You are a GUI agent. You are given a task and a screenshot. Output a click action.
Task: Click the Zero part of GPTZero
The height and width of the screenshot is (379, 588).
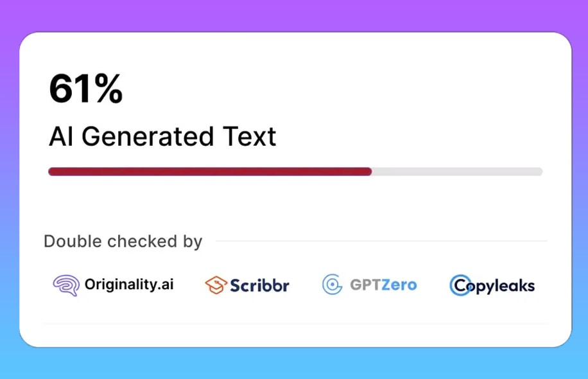point(399,285)
